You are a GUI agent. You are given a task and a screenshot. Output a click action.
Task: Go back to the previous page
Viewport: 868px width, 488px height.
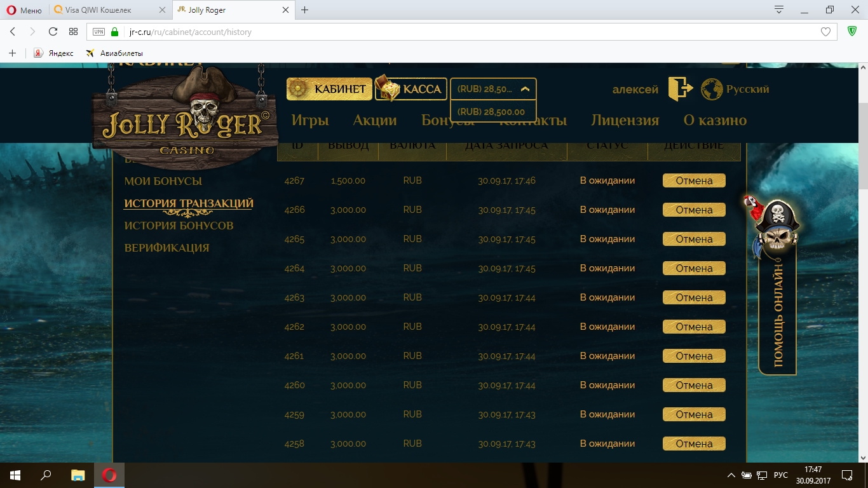click(13, 32)
